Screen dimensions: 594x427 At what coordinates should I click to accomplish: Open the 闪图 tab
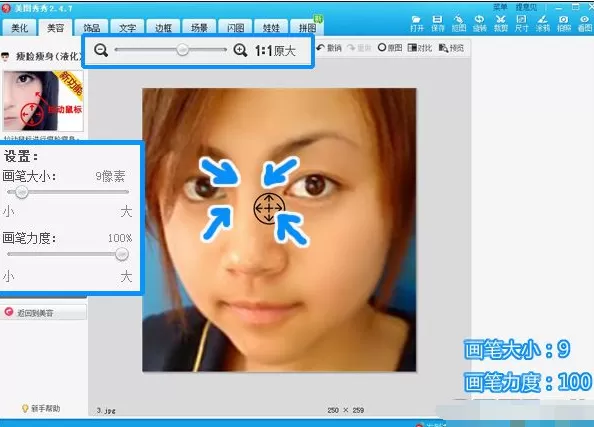235,28
